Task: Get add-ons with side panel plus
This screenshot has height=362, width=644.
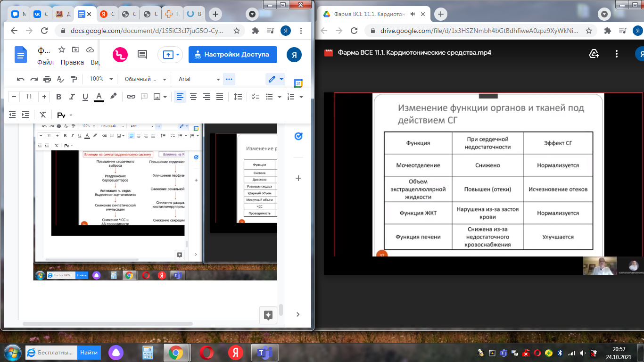Action: (298, 178)
